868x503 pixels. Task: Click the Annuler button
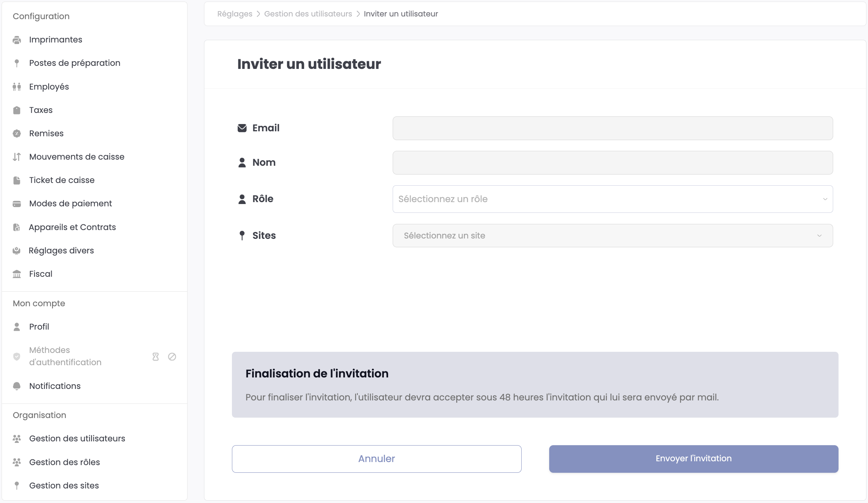[x=376, y=459]
